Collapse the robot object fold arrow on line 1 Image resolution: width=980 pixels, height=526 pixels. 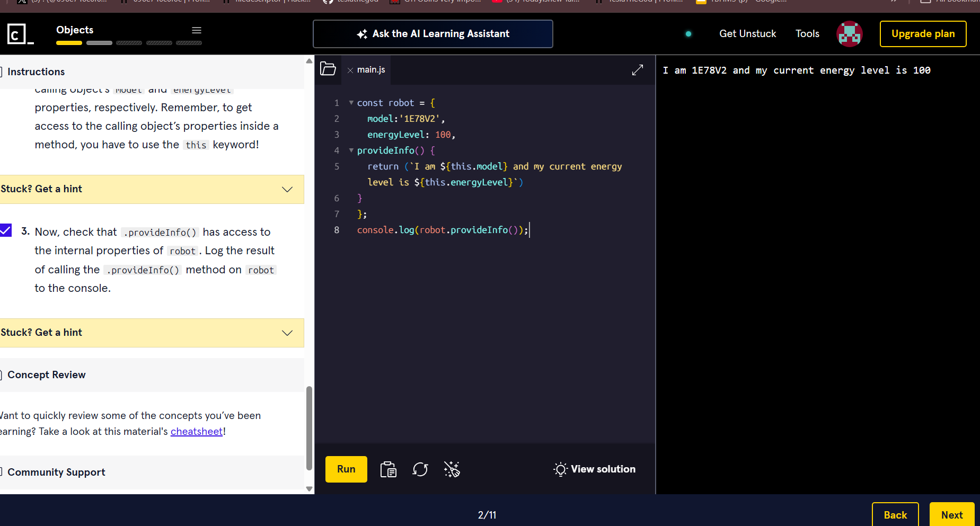[x=351, y=103]
